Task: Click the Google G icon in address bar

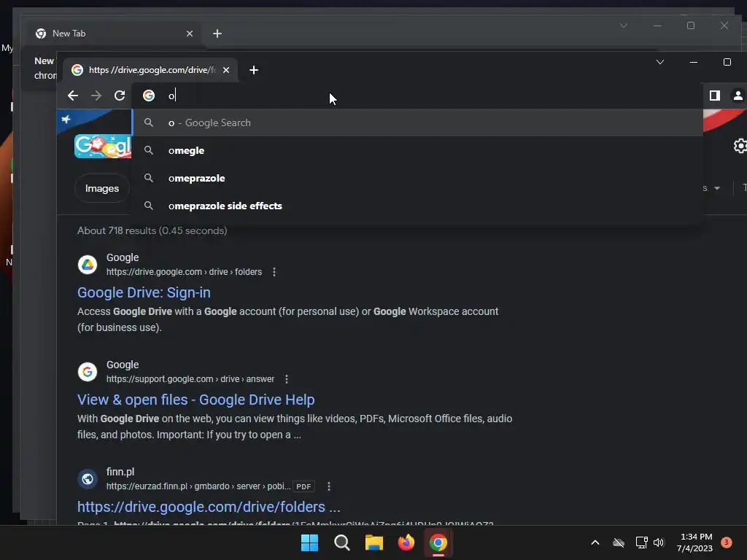Action: (x=149, y=96)
